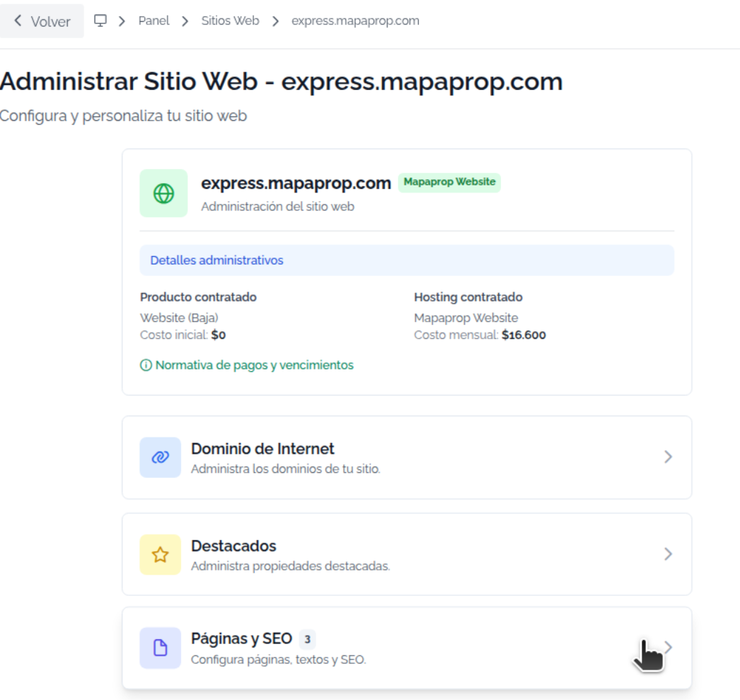
Task: Click the document icon for Páginas y SEO
Action: 160,648
